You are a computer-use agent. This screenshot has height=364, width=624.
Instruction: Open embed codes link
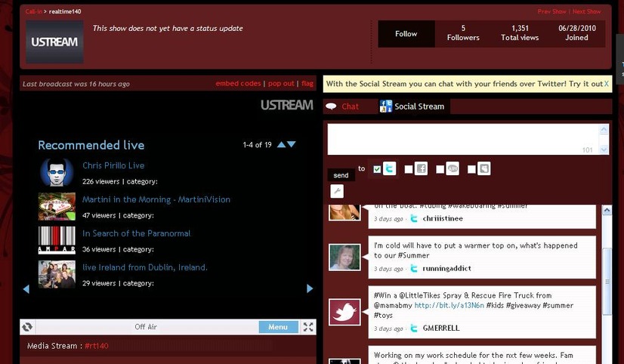(238, 84)
